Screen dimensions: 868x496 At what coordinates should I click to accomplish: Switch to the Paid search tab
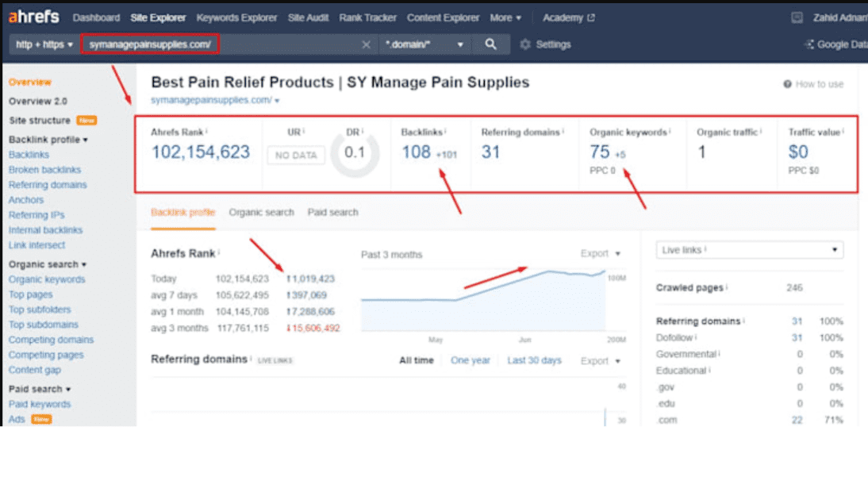coord(332,213)
